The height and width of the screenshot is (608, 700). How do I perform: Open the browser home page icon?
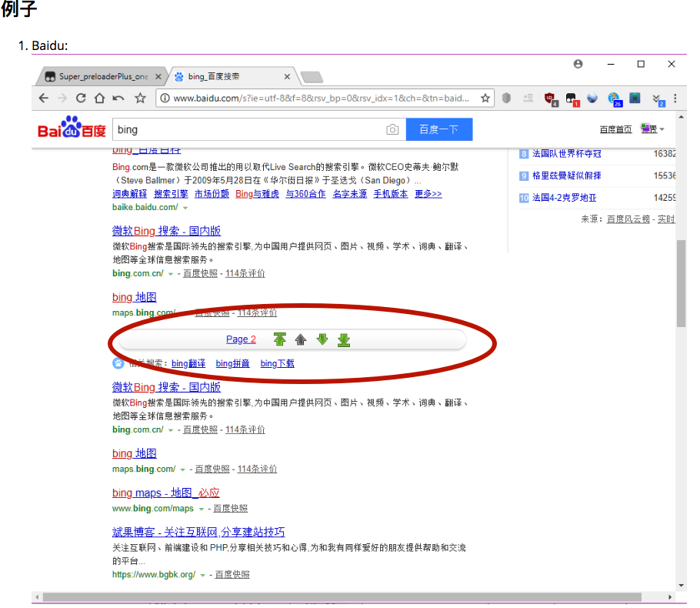(x=99, y=98)
